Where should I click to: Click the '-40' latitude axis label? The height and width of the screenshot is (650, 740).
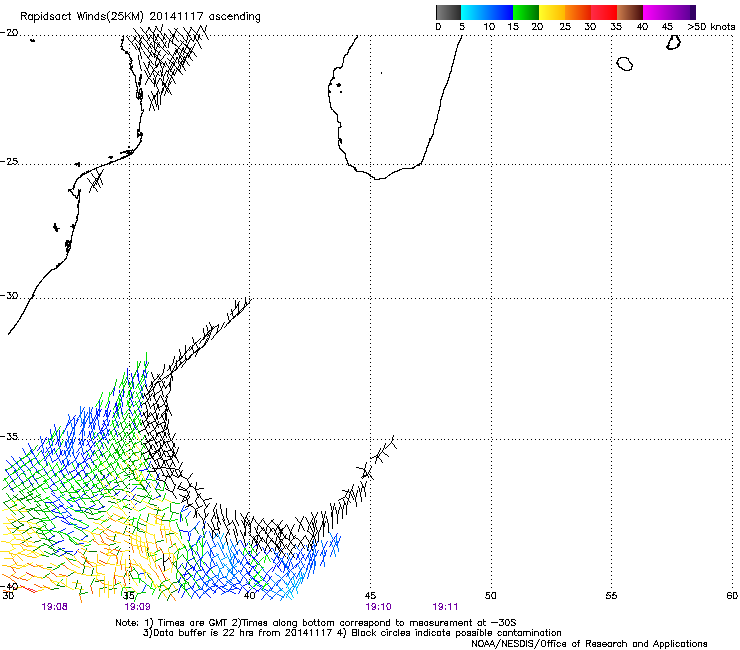coord(9,586)
